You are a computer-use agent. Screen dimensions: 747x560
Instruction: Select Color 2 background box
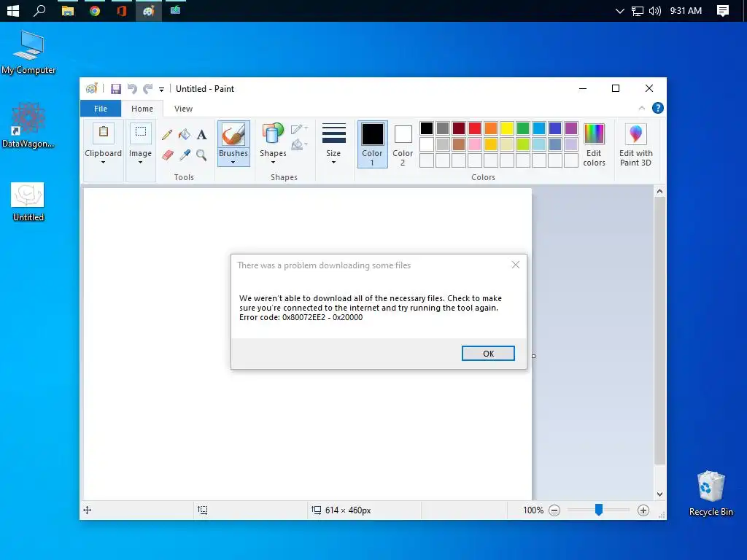[x=403, y=144]
